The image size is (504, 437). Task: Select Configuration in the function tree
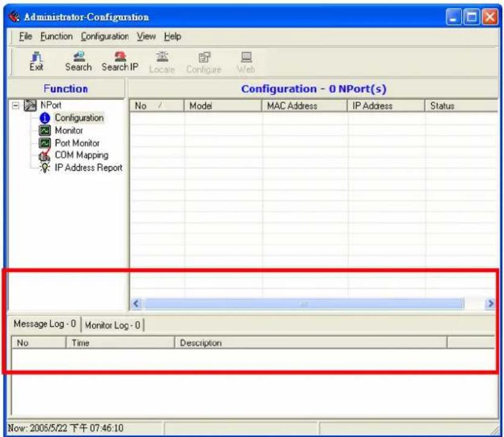pos(79,118)
